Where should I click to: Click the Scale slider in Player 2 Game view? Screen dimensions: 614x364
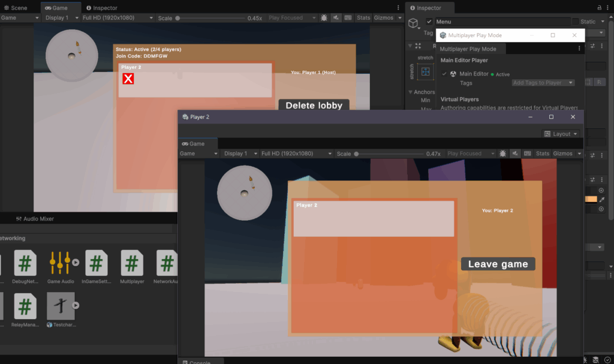tap(390, 154)
